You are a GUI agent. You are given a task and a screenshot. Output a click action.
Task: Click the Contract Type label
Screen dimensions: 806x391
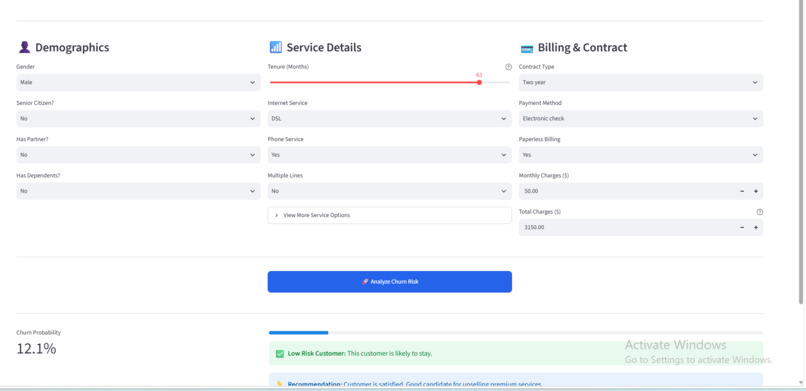537,67
